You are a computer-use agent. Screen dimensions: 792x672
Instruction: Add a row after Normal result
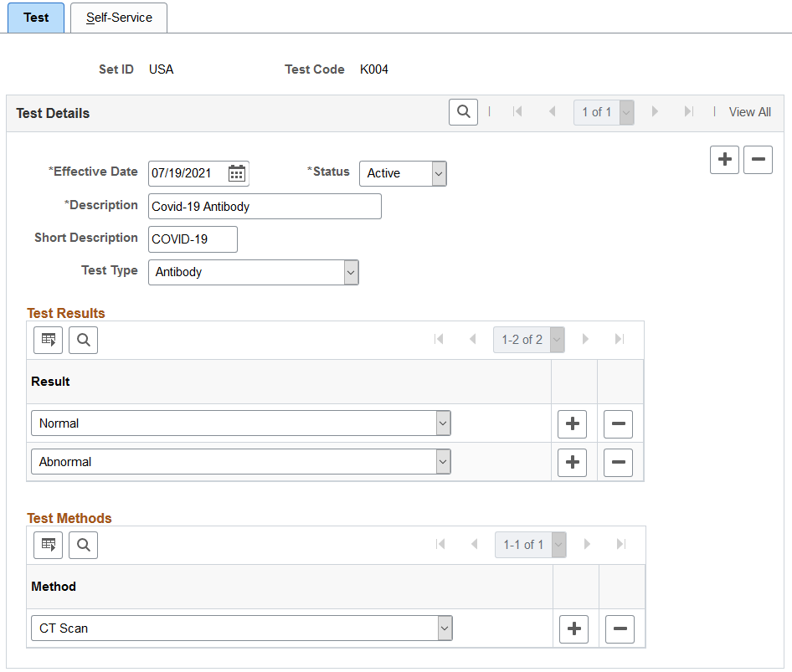click(x=573, y=423)
